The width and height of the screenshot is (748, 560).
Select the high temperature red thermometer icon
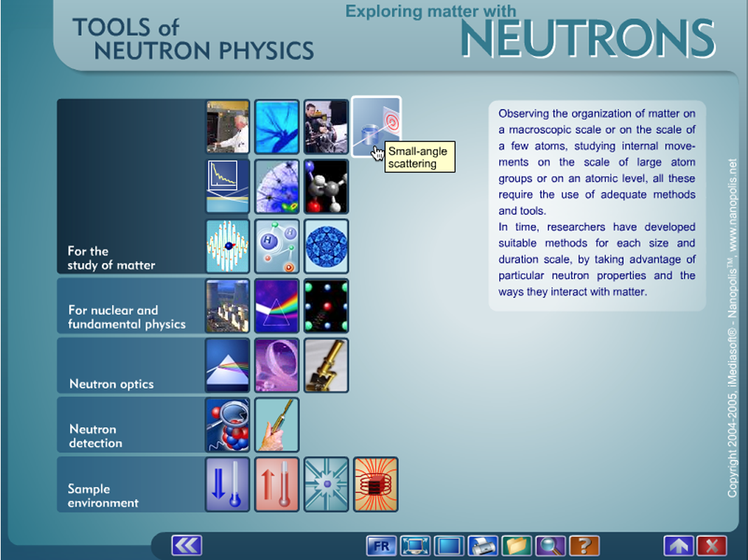click(276, 484)
